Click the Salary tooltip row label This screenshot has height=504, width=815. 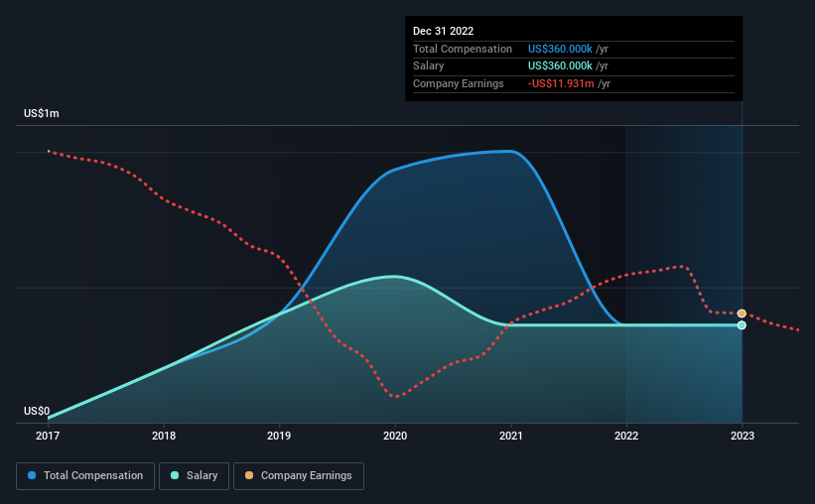pyautogui.click(x=428, y=66)
